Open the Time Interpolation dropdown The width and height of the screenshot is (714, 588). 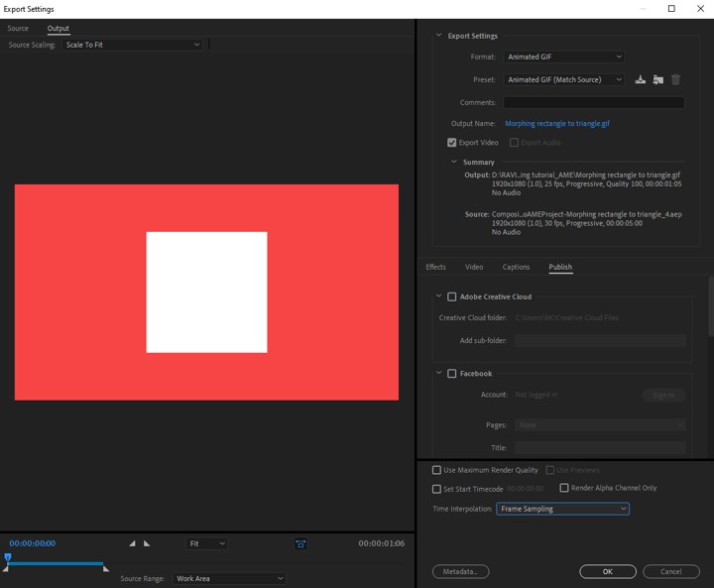tap(563, 509)
